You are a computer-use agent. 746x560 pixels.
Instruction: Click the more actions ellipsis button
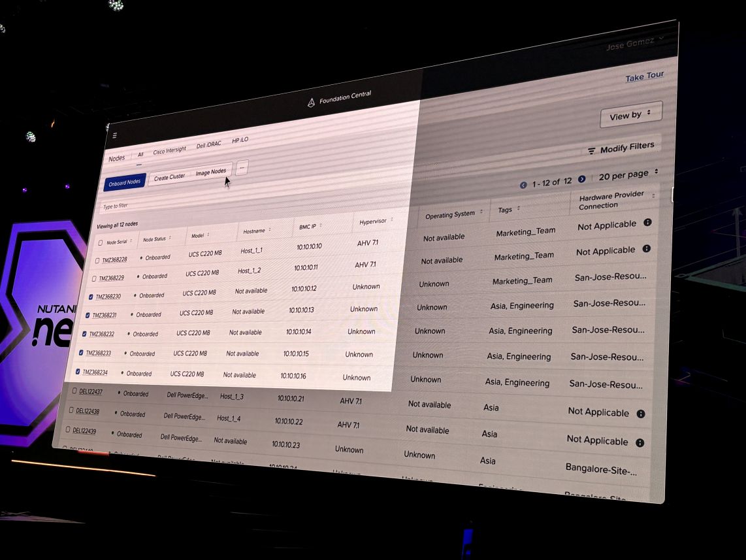click(242, 168)
